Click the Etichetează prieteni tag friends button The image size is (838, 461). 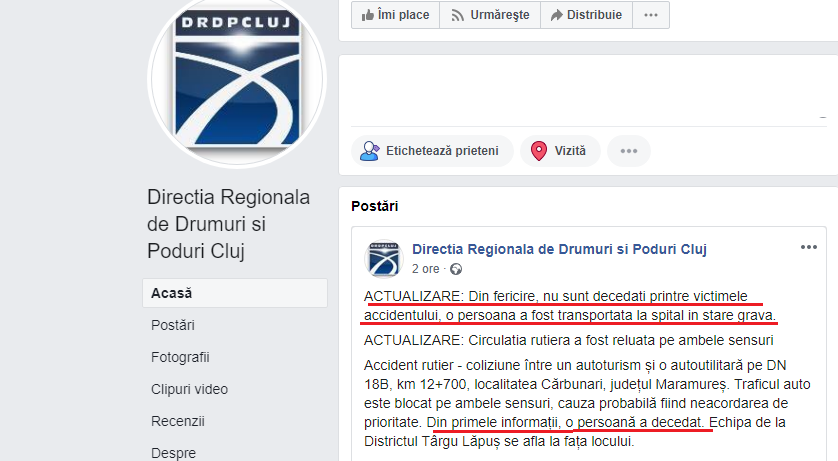(x=432, y=151)
